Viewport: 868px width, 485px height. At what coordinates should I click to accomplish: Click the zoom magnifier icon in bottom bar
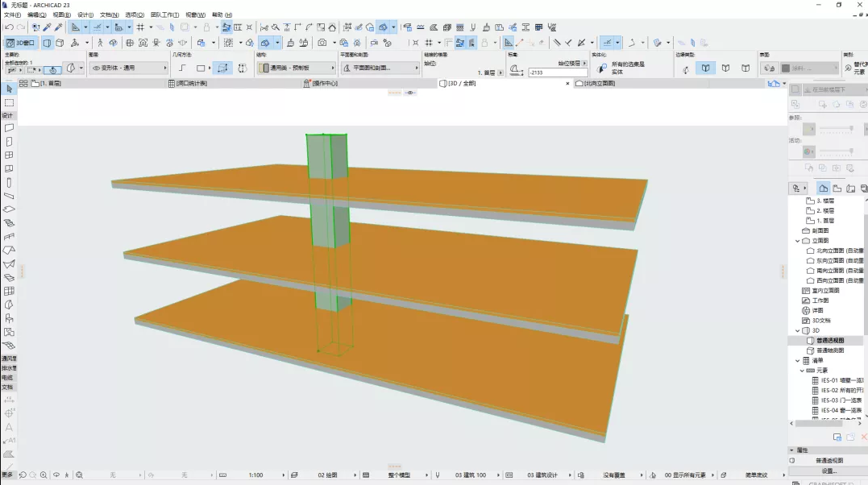pos(44,475)
